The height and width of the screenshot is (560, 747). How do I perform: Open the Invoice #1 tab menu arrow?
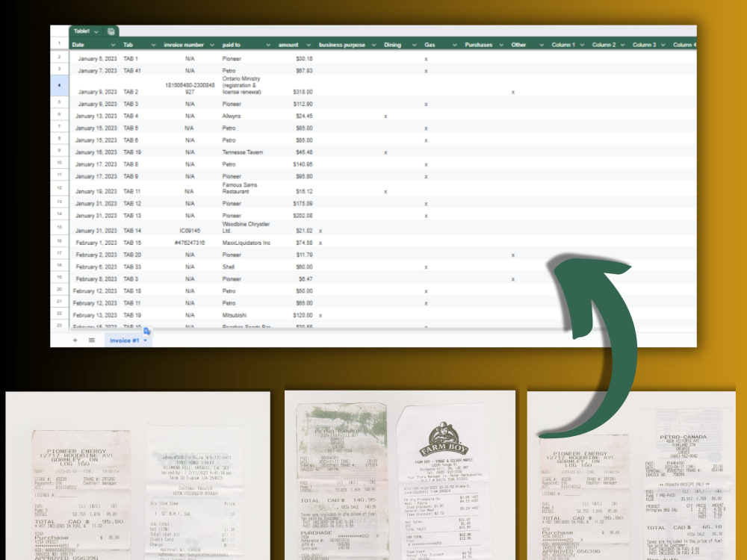pos(146,340)
